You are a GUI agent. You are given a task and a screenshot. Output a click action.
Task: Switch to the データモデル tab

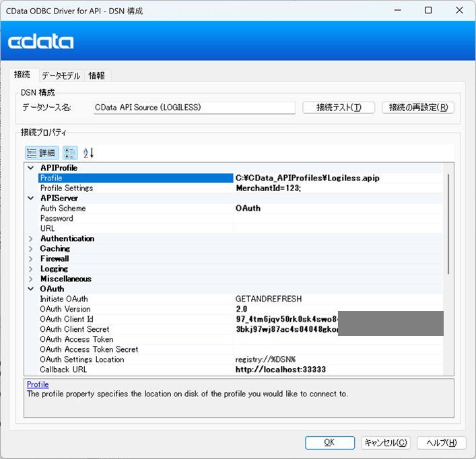pos(61,75)
